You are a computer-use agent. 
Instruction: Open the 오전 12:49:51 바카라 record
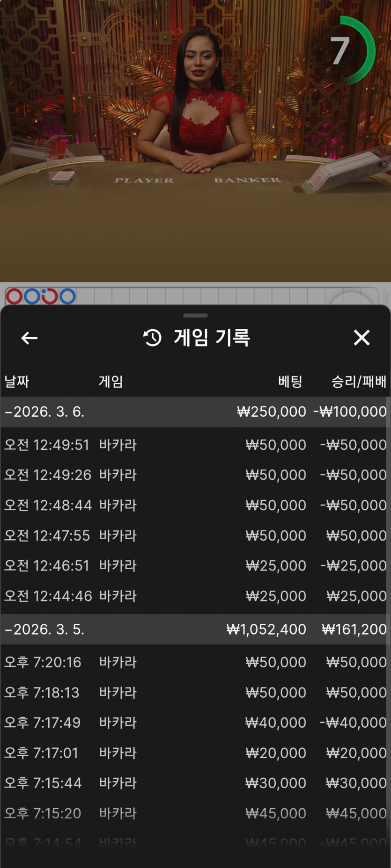[x=195, y=444]
